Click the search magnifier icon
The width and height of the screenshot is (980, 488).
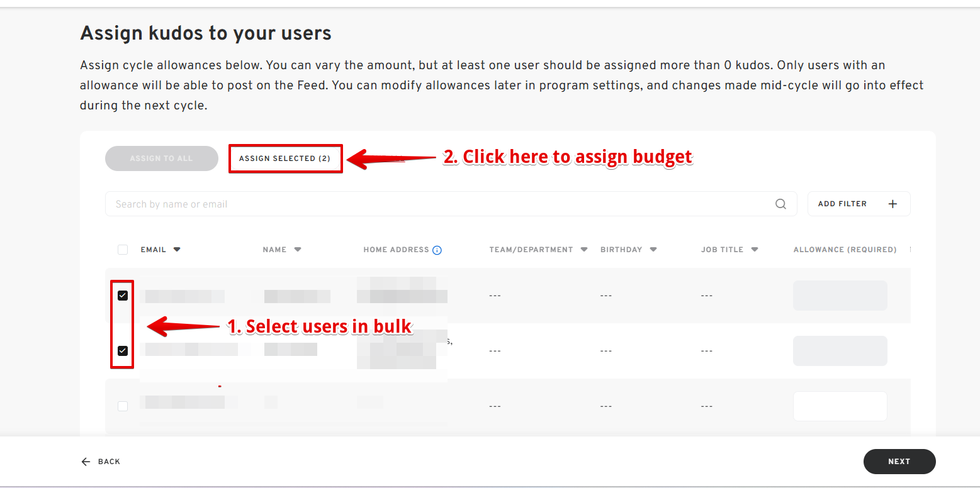(x=780, y=204)
